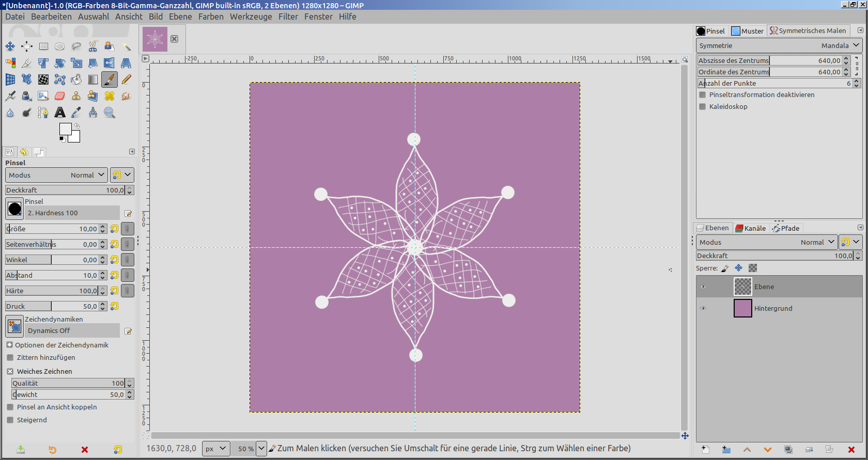Screen dimensions: 868x460
Task: Choose the Fuzzy Select magic wand tool
Action: click(x=126, y=46)
